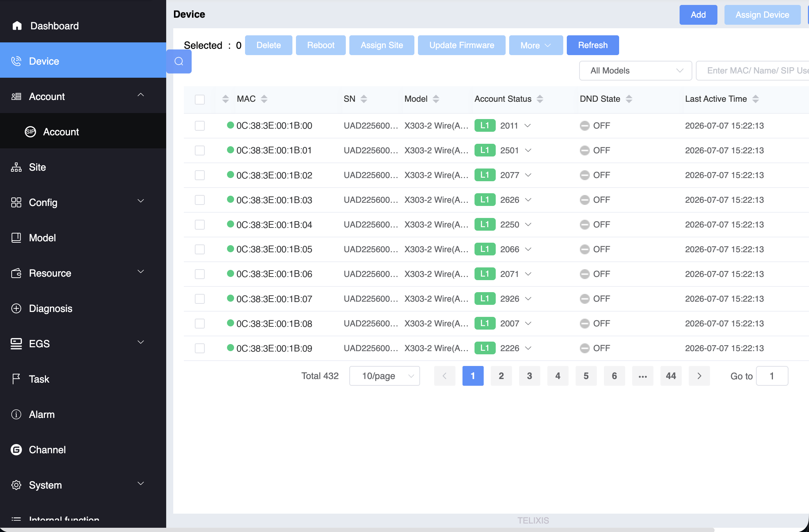Expand account dropdown next to 2626
The width and height of the screenshot is (809, 532).
[x=528, y=200]
